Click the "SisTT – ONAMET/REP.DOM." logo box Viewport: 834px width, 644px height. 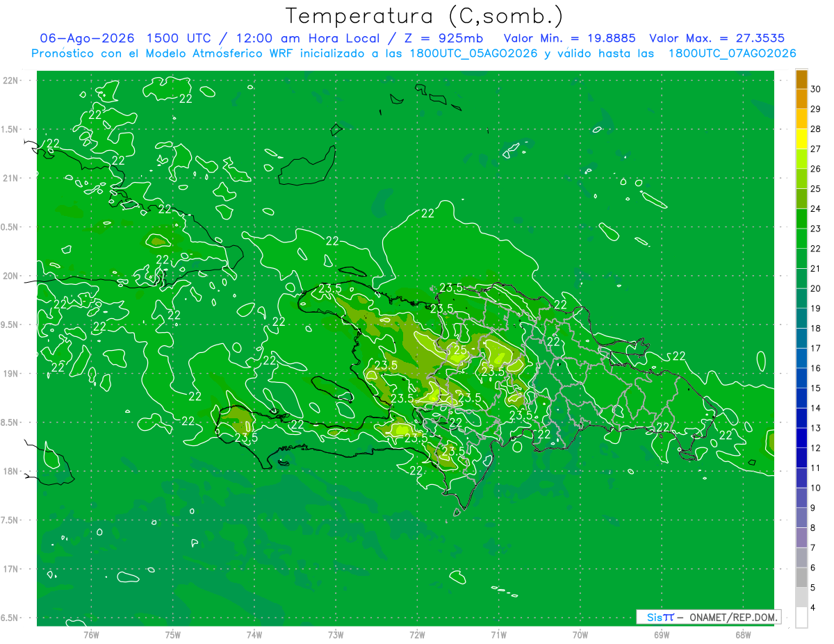709,617
